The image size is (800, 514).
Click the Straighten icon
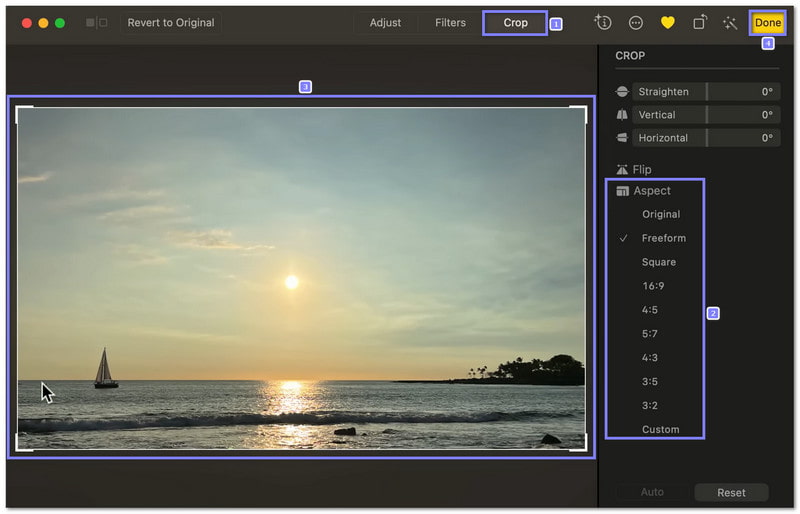click(x=622, y=92)
